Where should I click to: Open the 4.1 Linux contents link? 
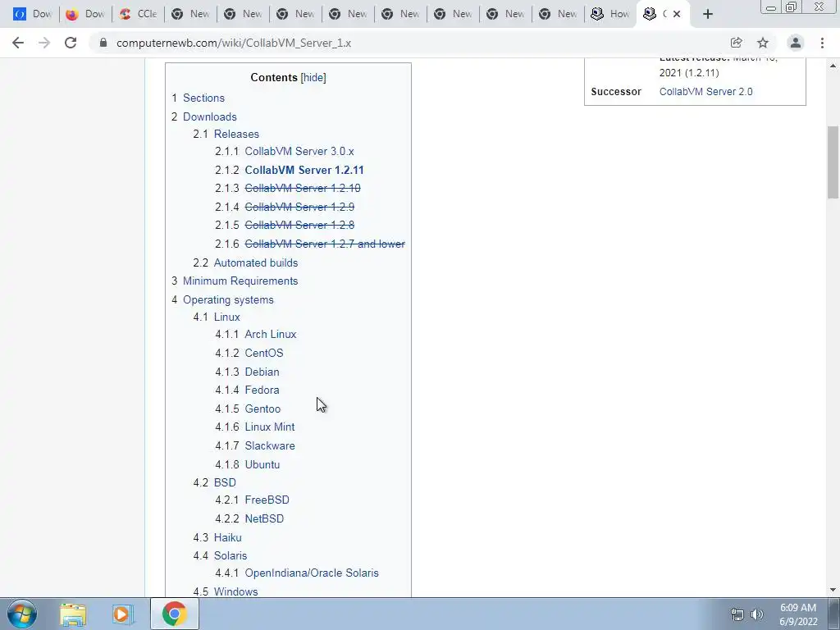pos(226,317)
